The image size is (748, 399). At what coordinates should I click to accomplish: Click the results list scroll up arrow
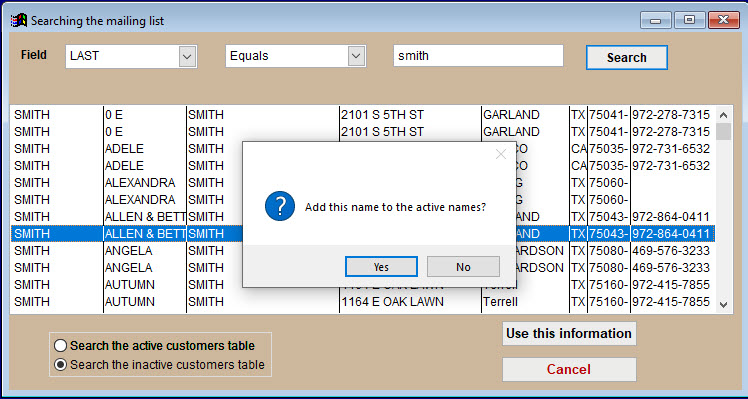click(723, 115)
